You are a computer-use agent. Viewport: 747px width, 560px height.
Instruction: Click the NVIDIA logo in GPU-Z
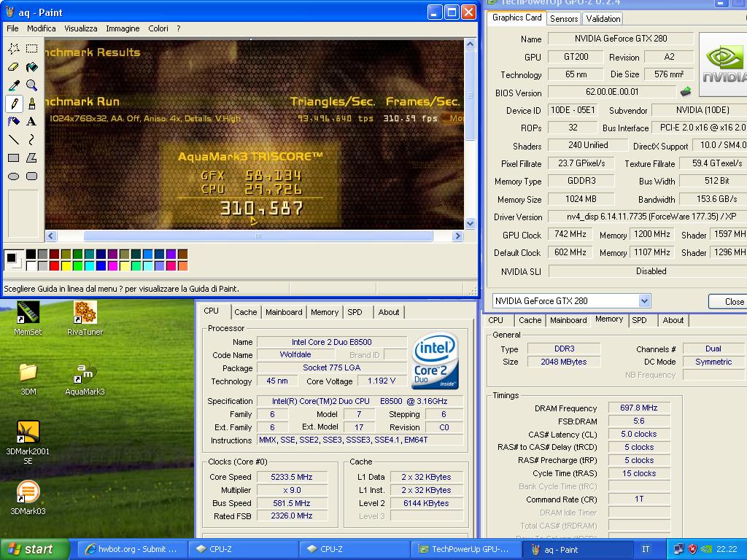723,64
